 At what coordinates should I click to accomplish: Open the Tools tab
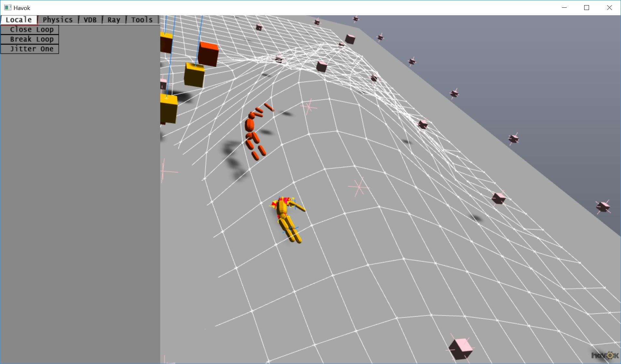pos(142,20)
